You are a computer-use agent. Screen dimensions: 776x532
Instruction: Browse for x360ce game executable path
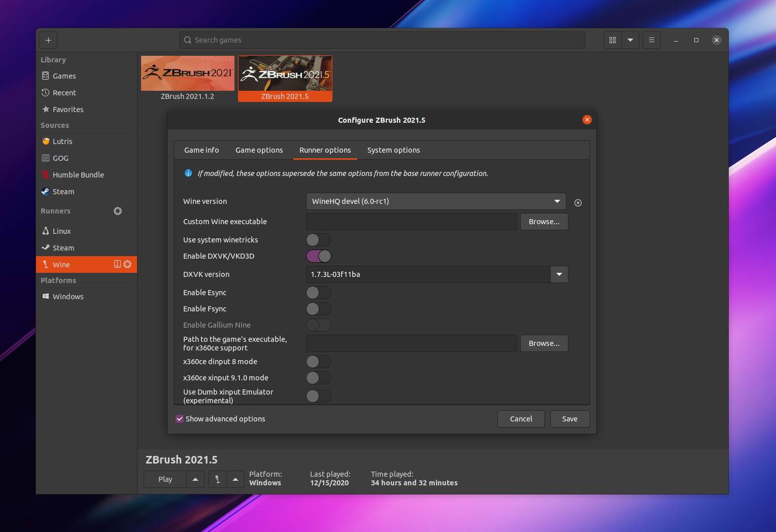(544, 343)
